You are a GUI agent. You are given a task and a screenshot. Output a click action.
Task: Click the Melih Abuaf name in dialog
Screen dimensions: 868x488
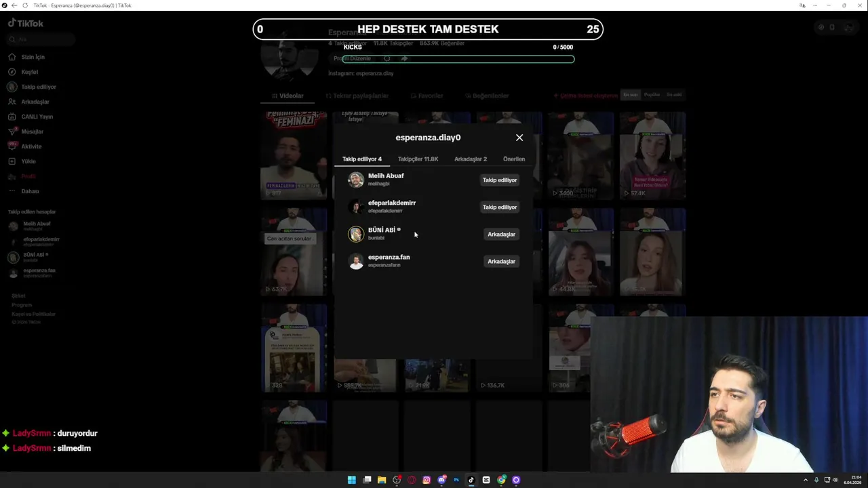tap(386, 176)
